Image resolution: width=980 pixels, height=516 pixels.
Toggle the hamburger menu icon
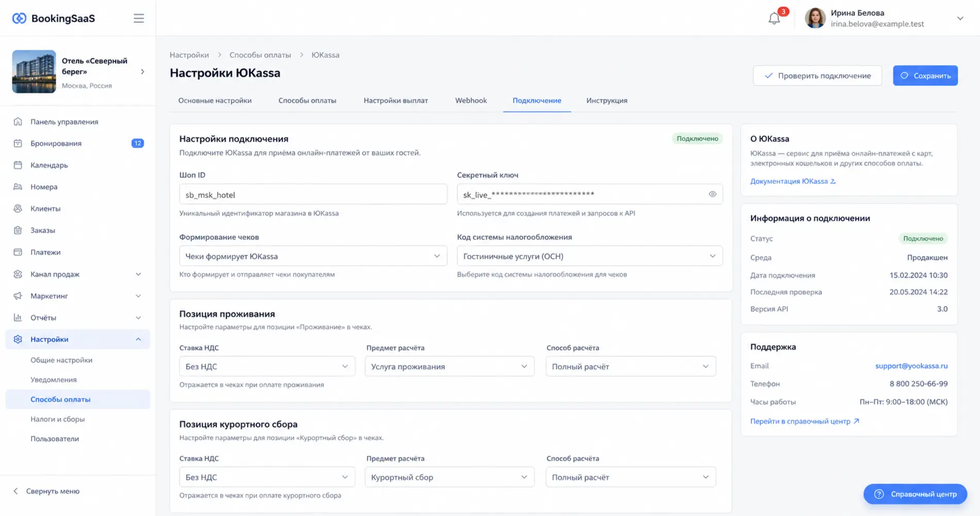pos(139,18)
